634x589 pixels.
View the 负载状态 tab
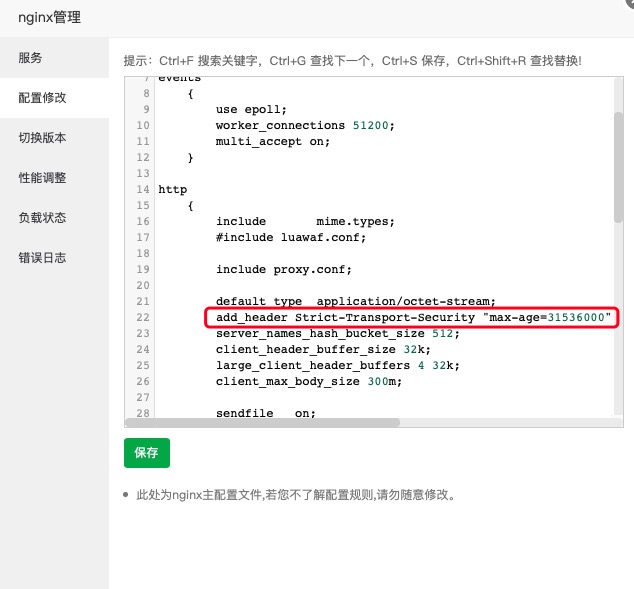click(54, 218)
